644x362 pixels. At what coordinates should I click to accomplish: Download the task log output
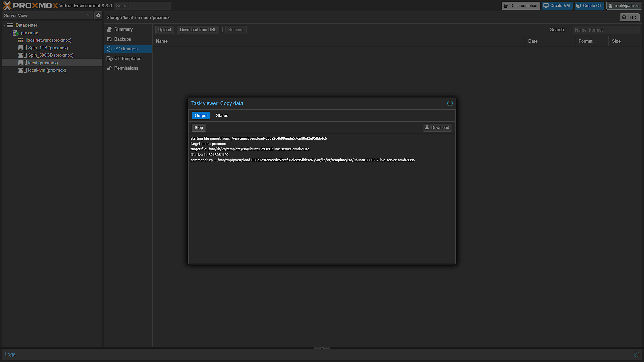coord(437,128)
